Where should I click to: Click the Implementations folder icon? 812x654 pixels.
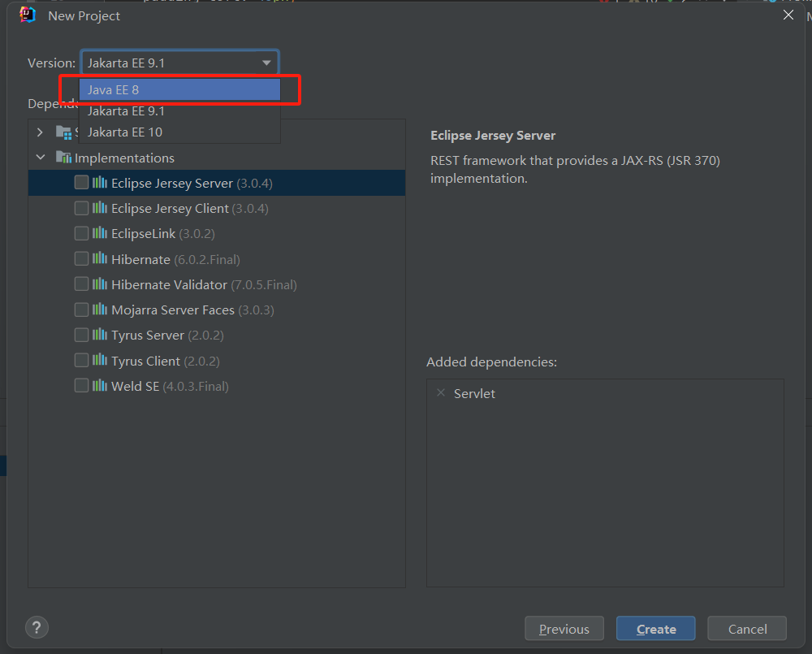click(63, 157)
